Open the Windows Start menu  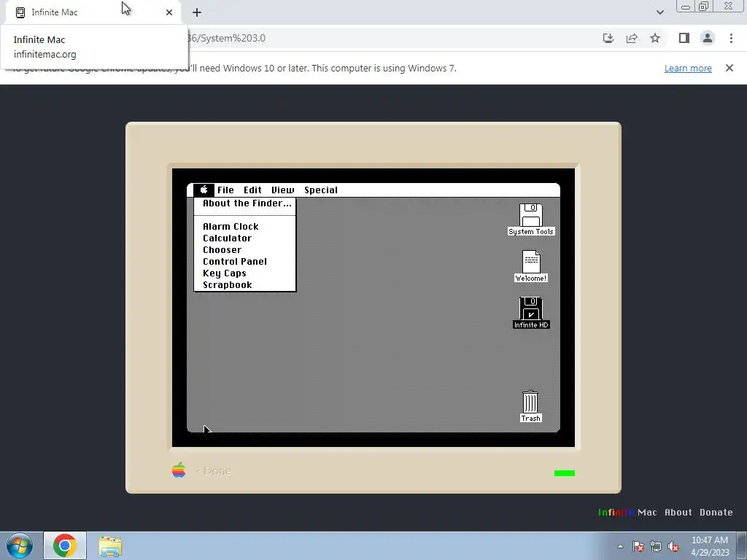point(20,545)
